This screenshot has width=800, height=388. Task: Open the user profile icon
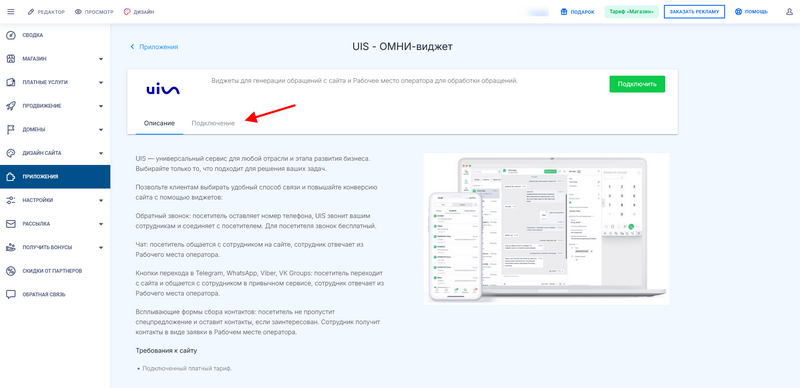coord(789,12)
